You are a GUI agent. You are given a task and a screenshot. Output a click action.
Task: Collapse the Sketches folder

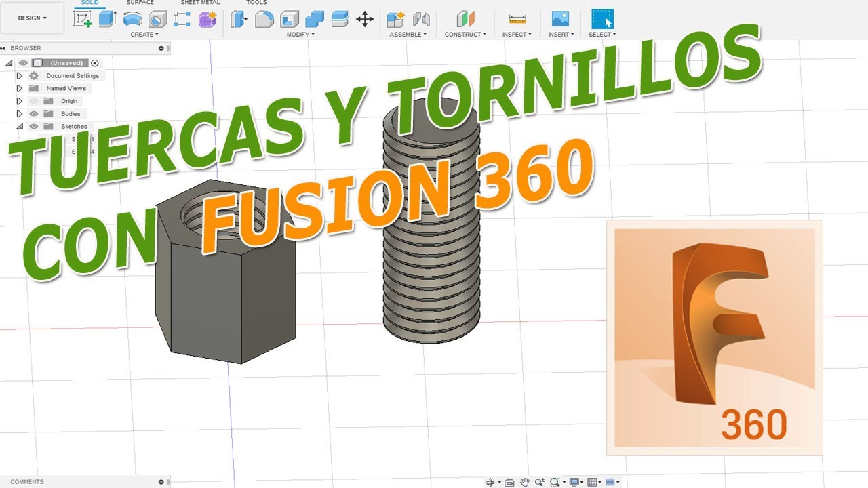click(20, 126)
